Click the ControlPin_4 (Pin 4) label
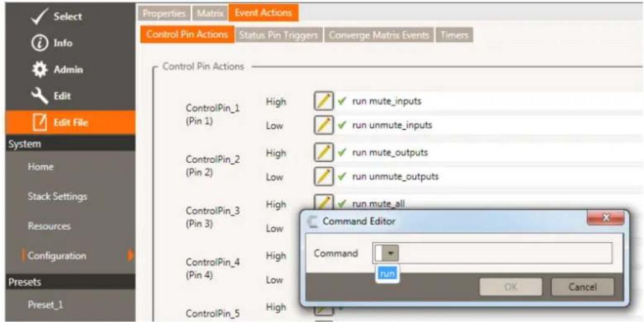The image size is (644, 322). click(x=212, y=269)
